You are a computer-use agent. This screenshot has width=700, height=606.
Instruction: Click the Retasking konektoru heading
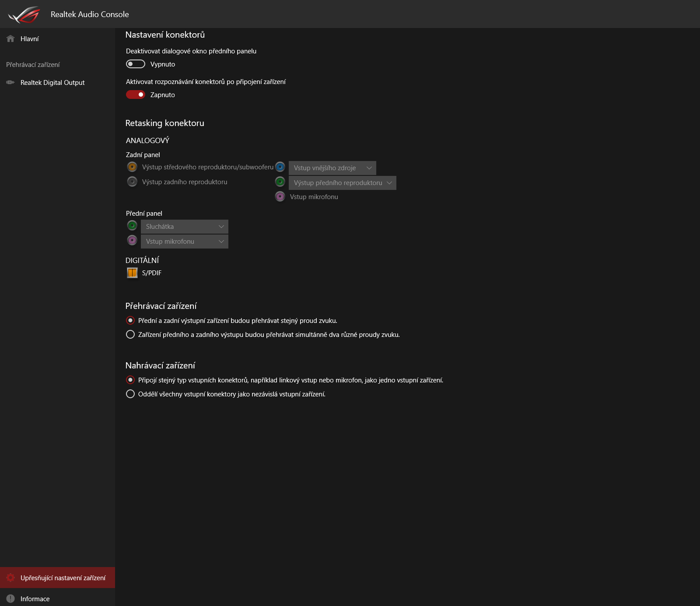(165, 123)
